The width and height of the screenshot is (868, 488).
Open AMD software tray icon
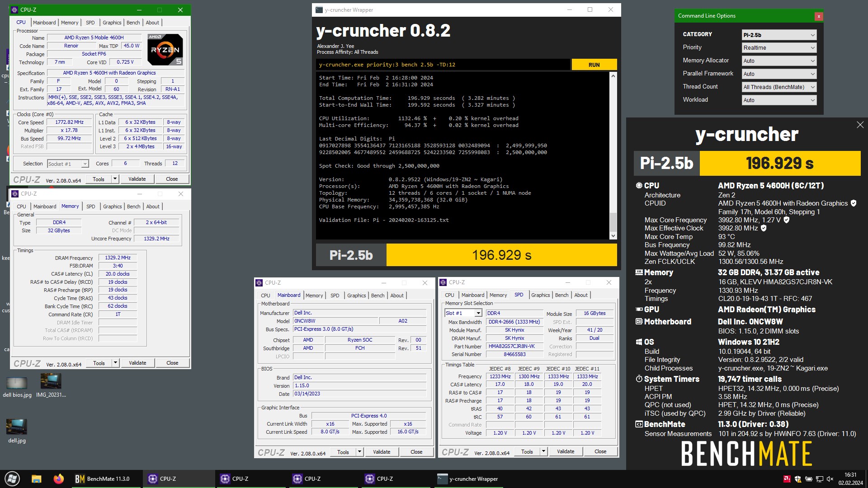coord(787,479)
